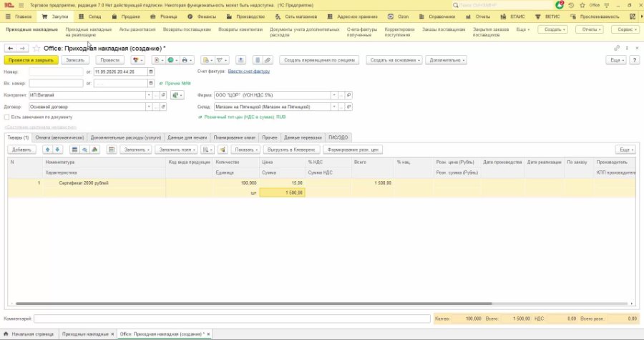This screenshot has width=644, height=340.
Task: Click the broom clear icon in table toolbar
Action: (223, 150)
